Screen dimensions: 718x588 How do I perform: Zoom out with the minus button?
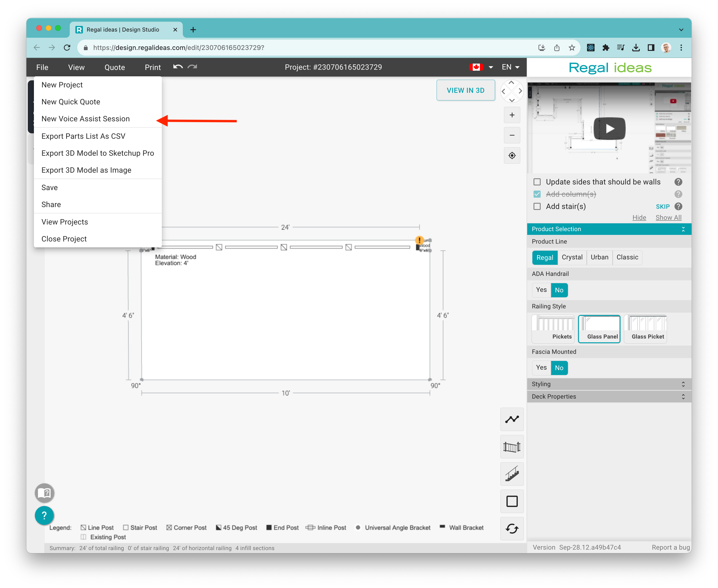(x=512, y=135)
